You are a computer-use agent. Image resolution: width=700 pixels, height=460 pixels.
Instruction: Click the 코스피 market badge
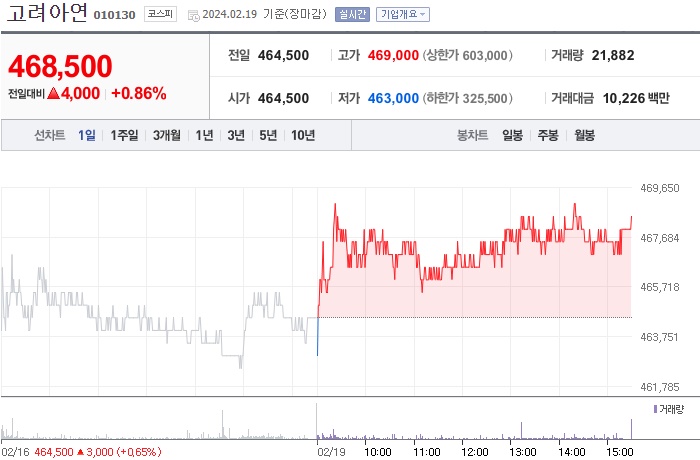160,14
